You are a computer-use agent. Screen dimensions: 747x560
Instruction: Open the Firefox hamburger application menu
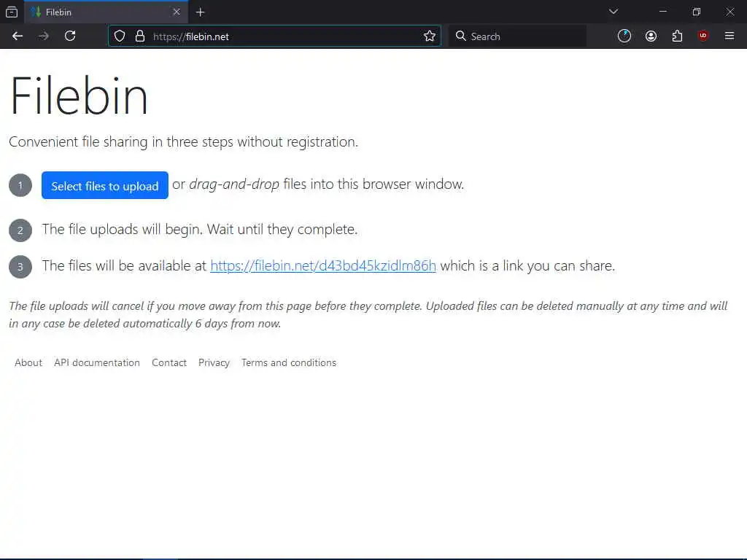point(729,36)
